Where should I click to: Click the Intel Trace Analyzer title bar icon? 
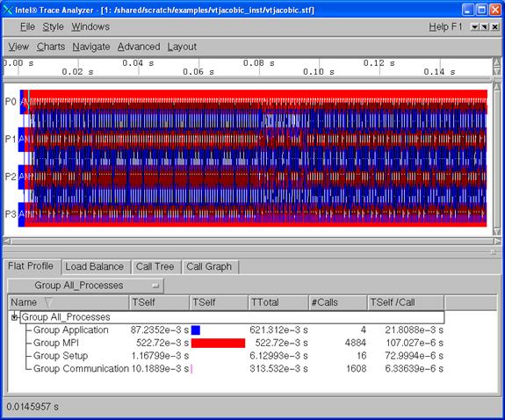pos(8,10)
